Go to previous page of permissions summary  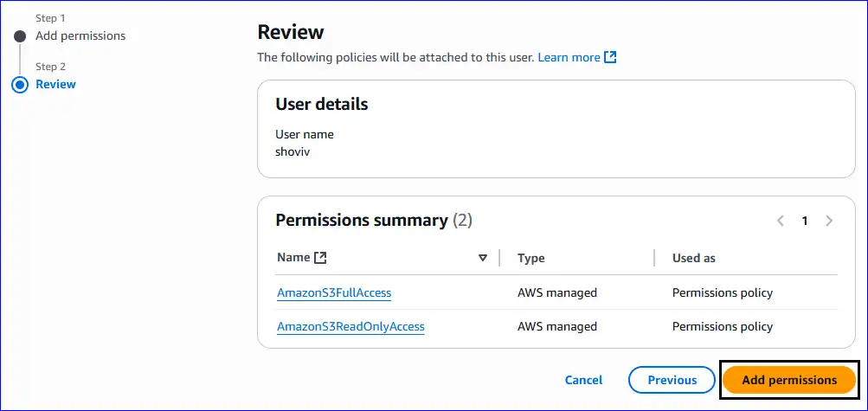pos(781,221)
